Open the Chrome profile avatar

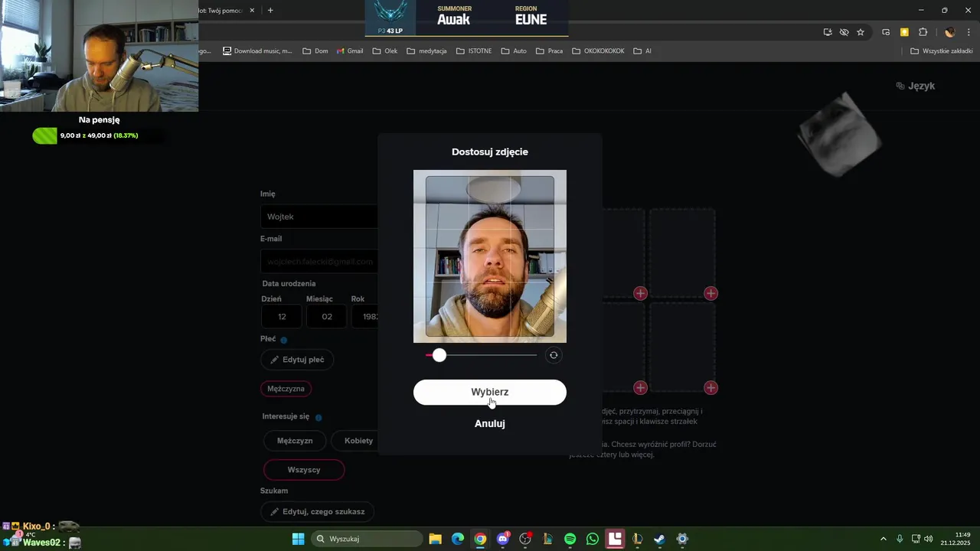coord(950,32)
